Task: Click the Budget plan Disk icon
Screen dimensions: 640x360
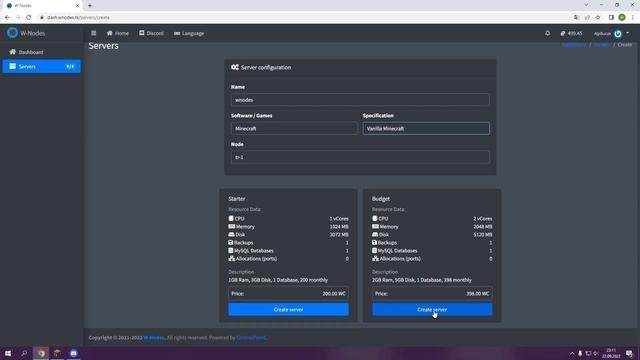Action: point(375,234)
